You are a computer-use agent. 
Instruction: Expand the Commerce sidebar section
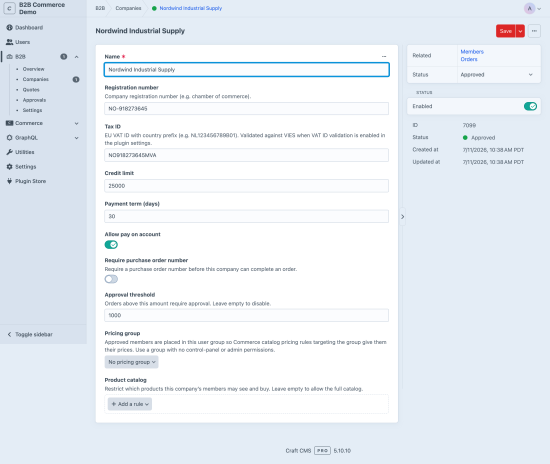76,123
